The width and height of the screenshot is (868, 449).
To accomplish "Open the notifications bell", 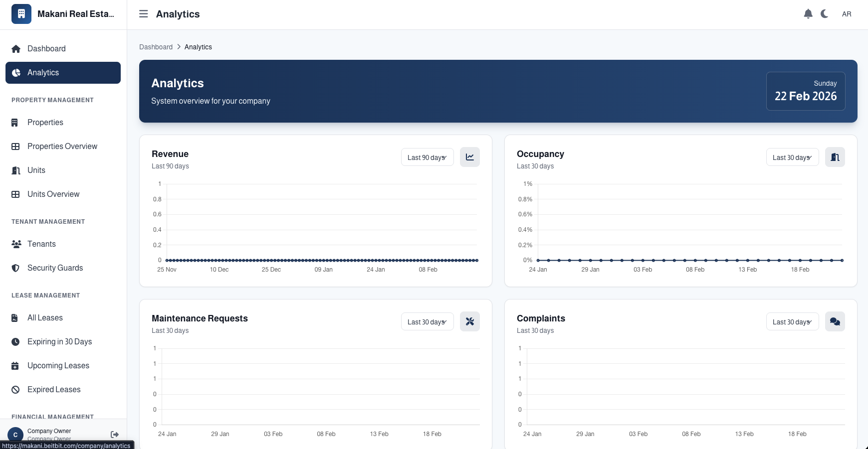I will pyautogui.click(x=808, y=14).
